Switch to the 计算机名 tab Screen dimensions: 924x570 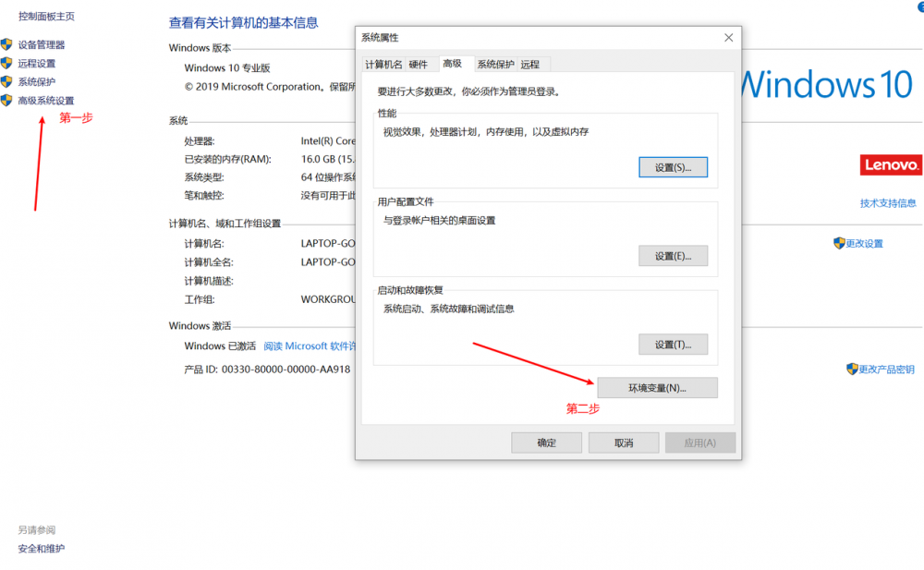coord(383,64)
